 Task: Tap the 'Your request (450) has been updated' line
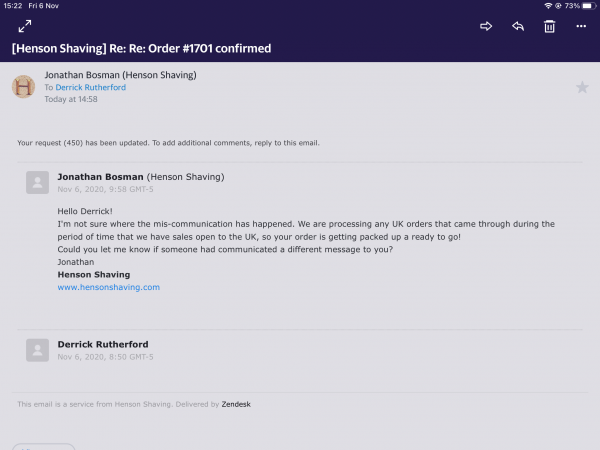click(168, 143)
